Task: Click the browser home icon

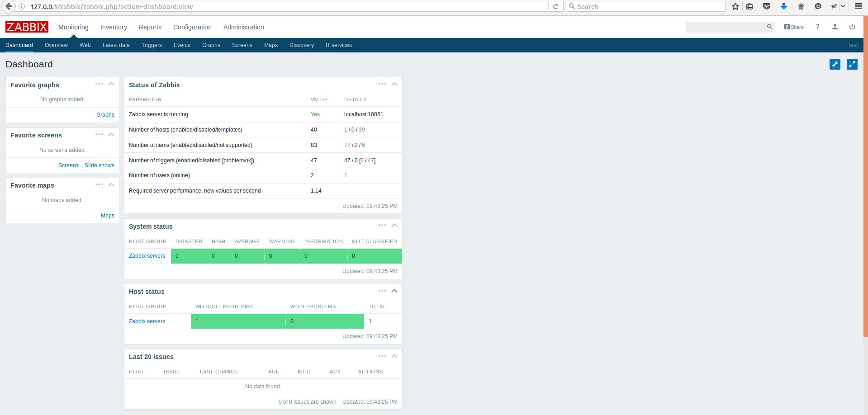Action: tap(801, 6)
